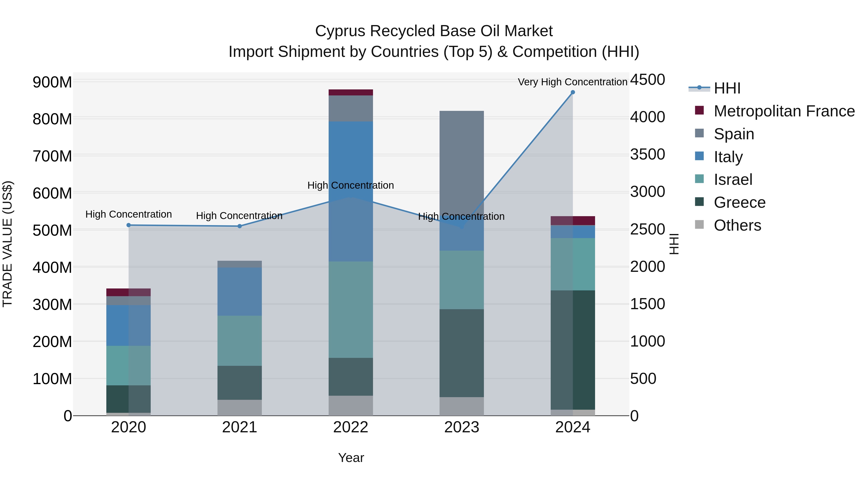Click the Import Shipment by Countries subtitle
Image resolution: width=868 pixels, height=488 pixels.
coord(434,52)
